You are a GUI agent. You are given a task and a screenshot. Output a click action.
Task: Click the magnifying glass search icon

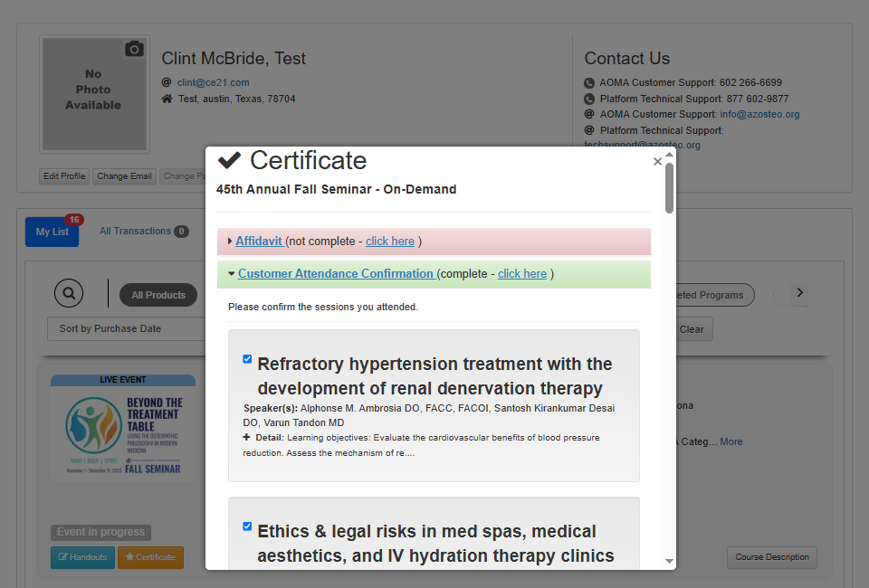coord(69,294)
